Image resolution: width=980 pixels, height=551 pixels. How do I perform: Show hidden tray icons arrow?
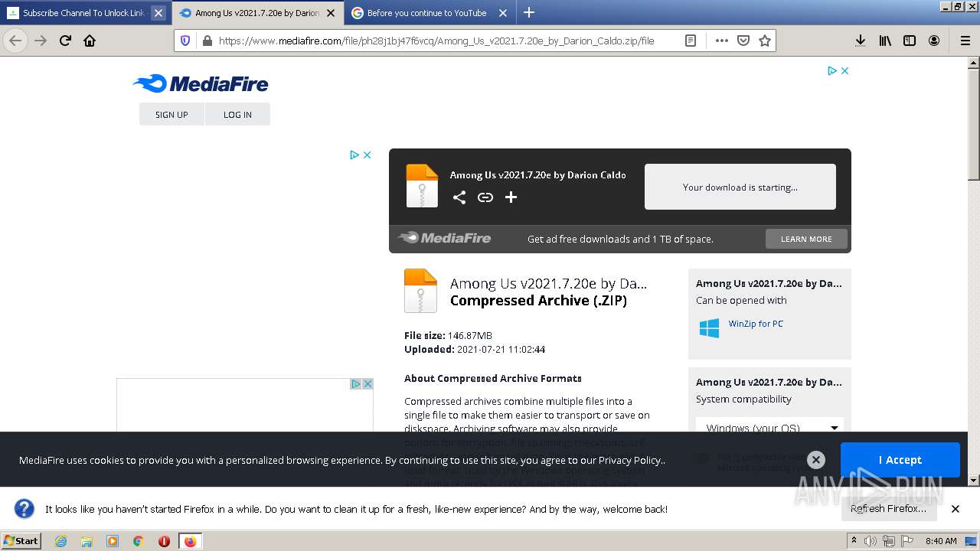tap(854, 541)
